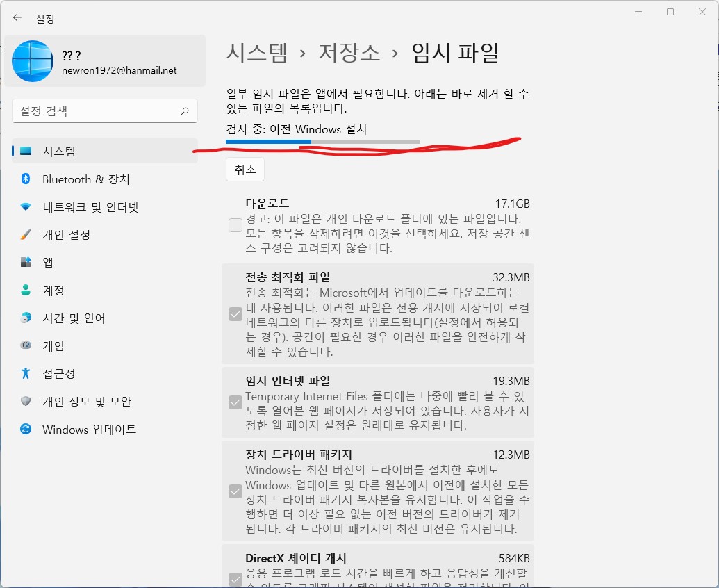Click the 저장소 breadcrumb link
Viewport: 719px width, 588px height.
[349, 53]
